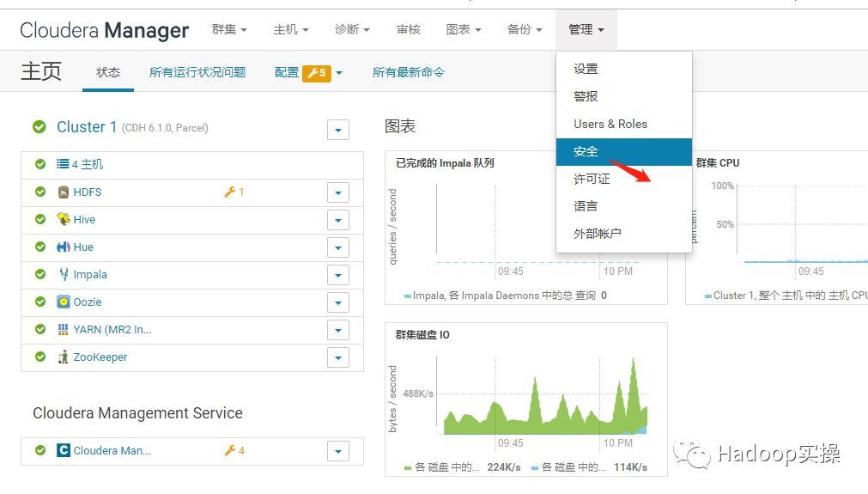Click the YARN service icon

pos(64,330)
